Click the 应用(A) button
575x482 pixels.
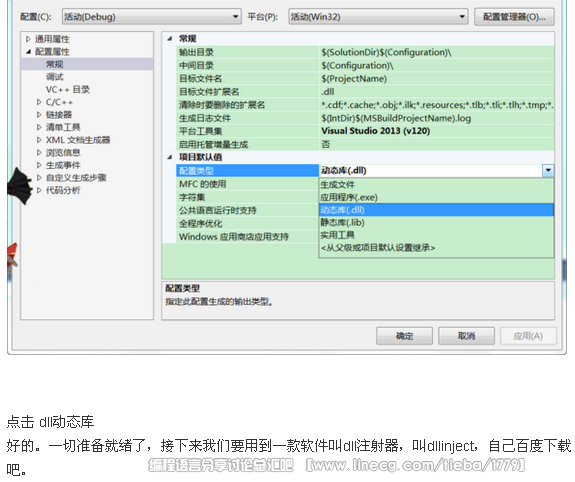528,336
